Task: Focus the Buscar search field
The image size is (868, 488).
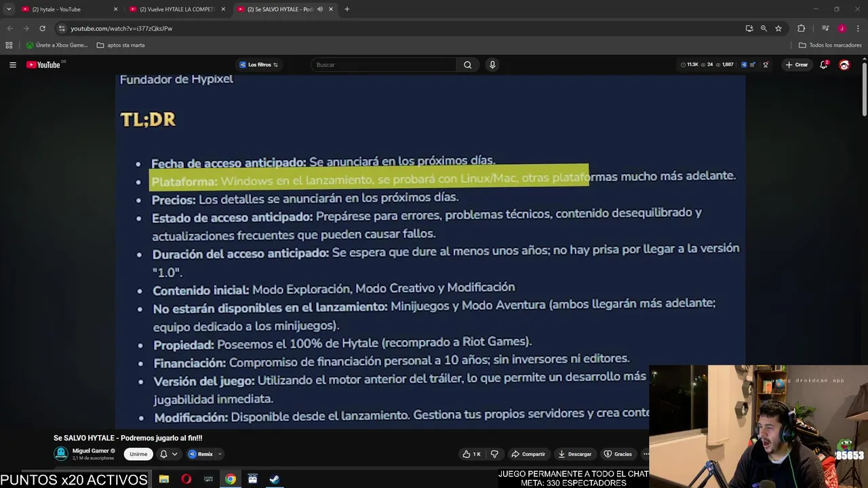Action: point(383,64)
